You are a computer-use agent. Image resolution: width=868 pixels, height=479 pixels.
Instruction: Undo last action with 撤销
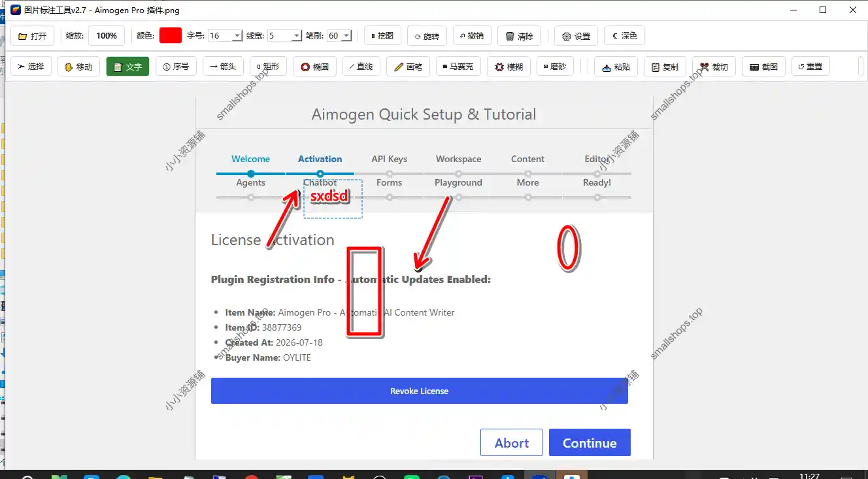(x=472, y=36)
